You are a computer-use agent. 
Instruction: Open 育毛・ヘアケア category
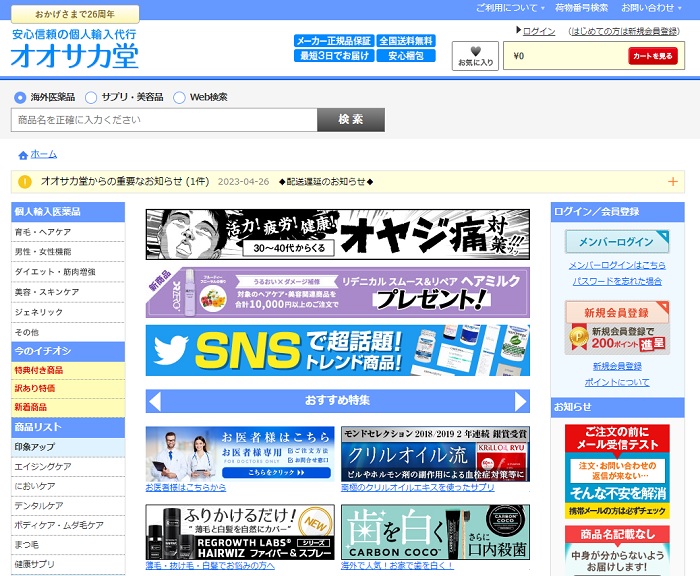click(x=68, y=232)
